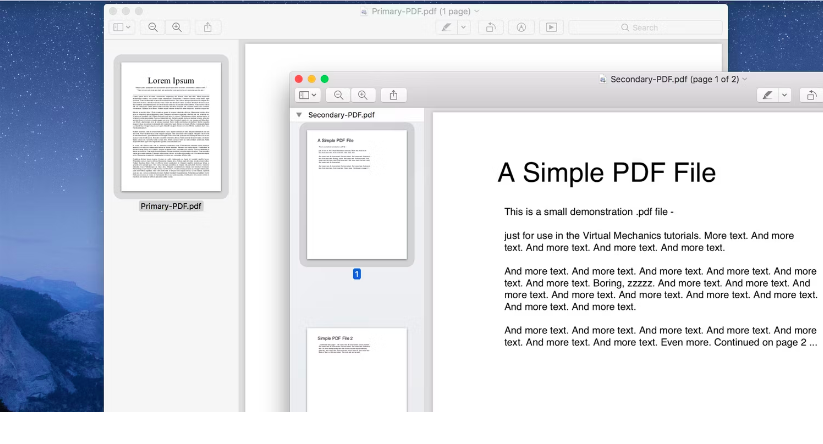Select page 1 thumbnail of Secondary-PDF
Image resolution: width=823 pixels, height=444 pixels.
[x=357, y=195]
